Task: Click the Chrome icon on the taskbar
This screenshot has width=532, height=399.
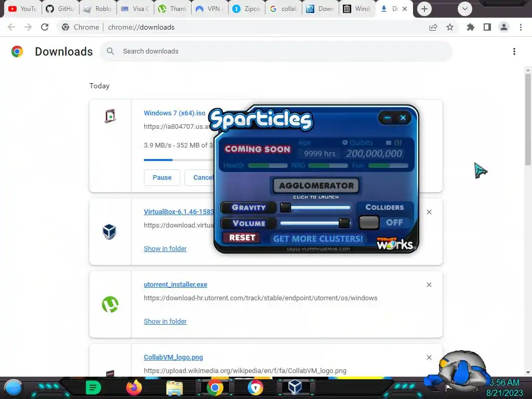Action: [x=215, y=388]
